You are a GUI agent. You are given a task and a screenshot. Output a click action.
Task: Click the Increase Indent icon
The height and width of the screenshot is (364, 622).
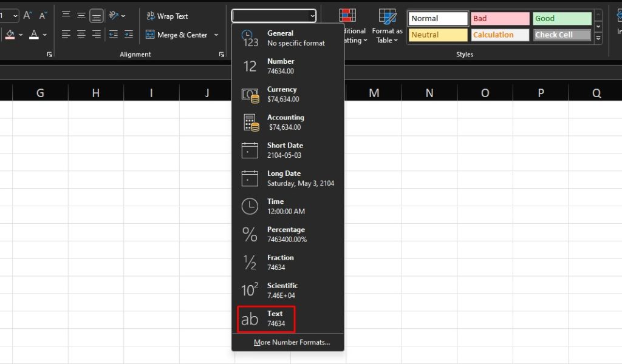(x=128, y=34)
